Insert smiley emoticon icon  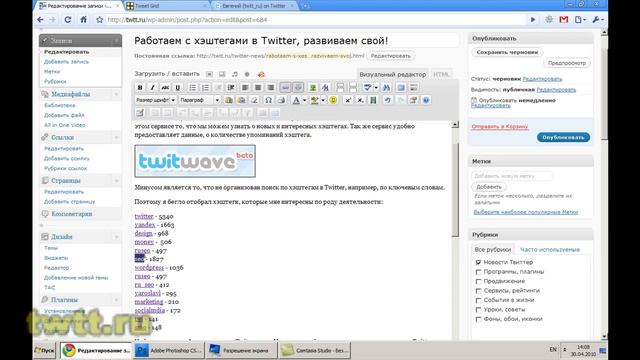point(333,100)
